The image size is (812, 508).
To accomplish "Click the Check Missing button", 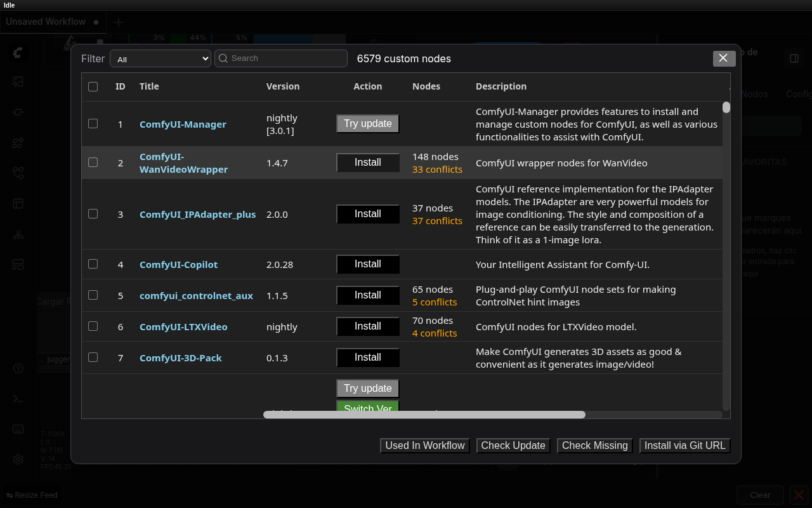I will coord(595,446).
